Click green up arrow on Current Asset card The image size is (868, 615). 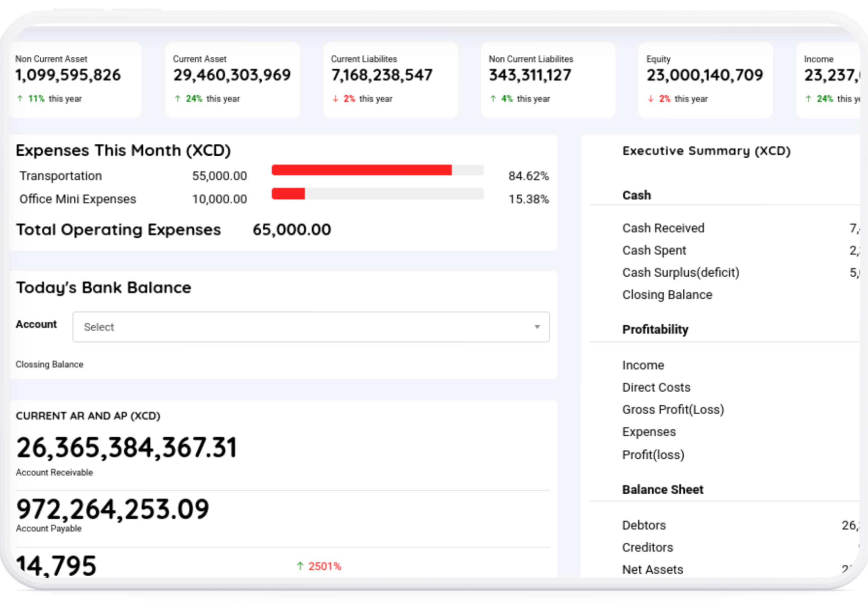coord(178,99)
